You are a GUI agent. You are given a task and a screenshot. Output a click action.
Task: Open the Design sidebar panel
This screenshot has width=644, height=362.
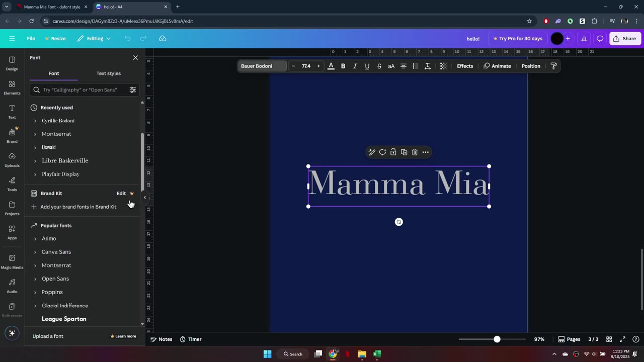[x=12, y=63]
